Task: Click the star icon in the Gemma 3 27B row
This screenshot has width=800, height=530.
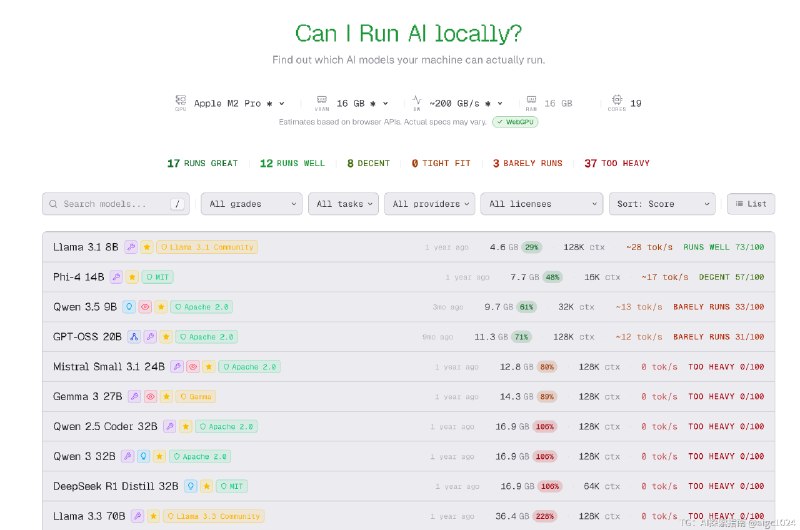Action: (x=166, y=396)
